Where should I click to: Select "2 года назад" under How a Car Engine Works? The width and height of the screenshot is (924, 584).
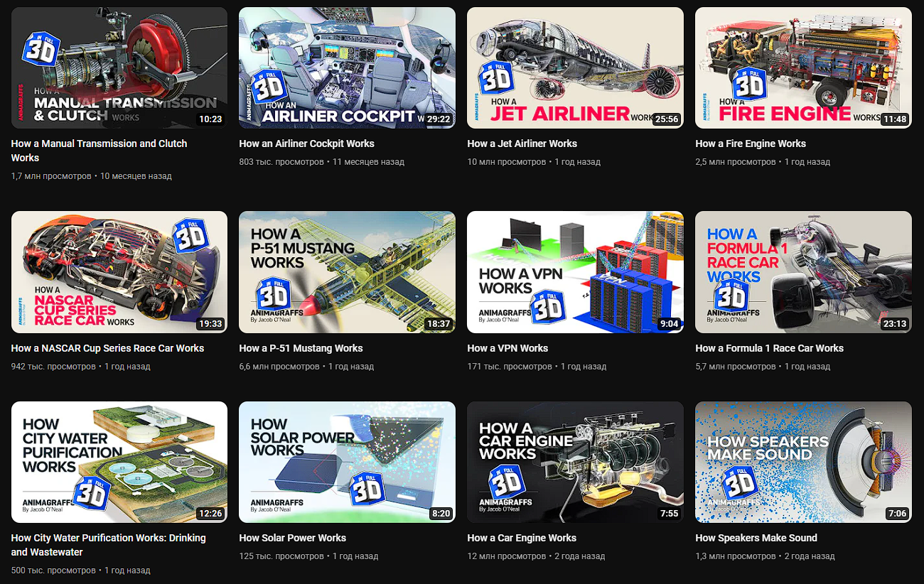[x=580, y=556]
